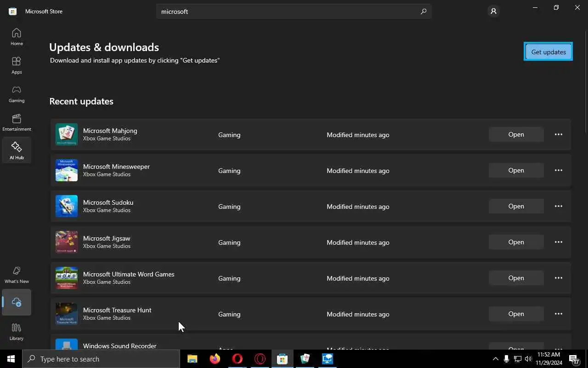
Task: Click the Microsoft Treasure Hunt app icon
Action: pyautogui.click(x=67, y=314)
